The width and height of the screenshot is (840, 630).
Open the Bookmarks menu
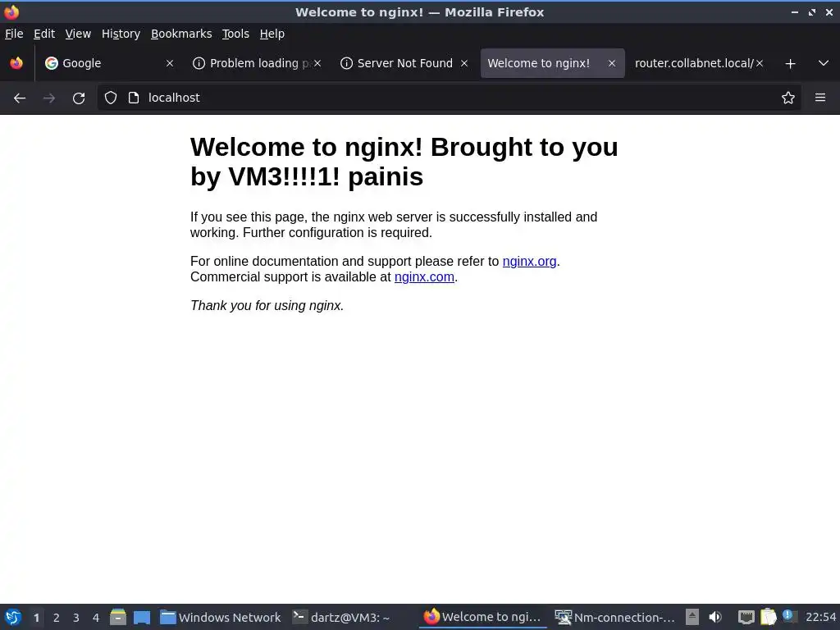click(x=181, y=34)
